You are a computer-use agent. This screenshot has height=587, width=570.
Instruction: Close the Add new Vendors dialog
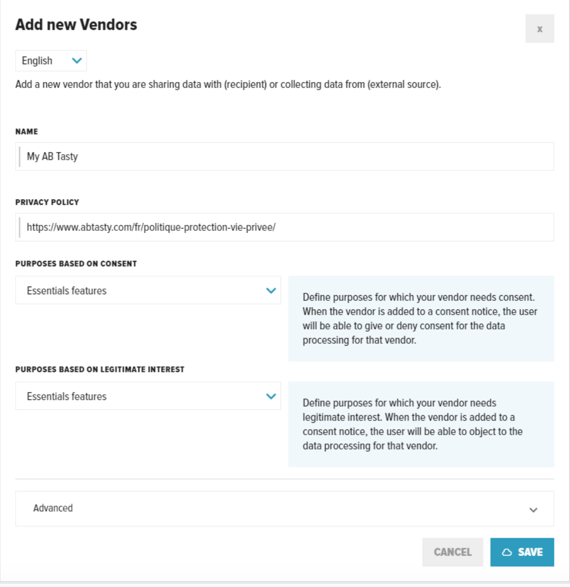pos(539,29)
